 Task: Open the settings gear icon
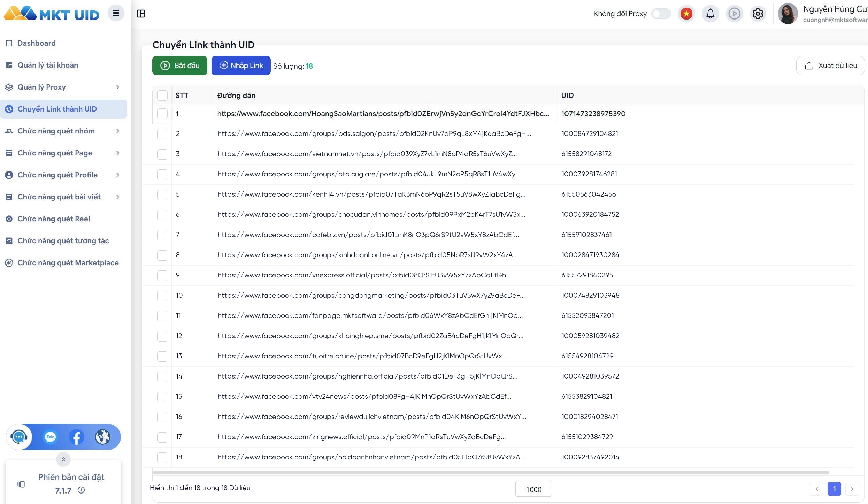pos(758,14)
